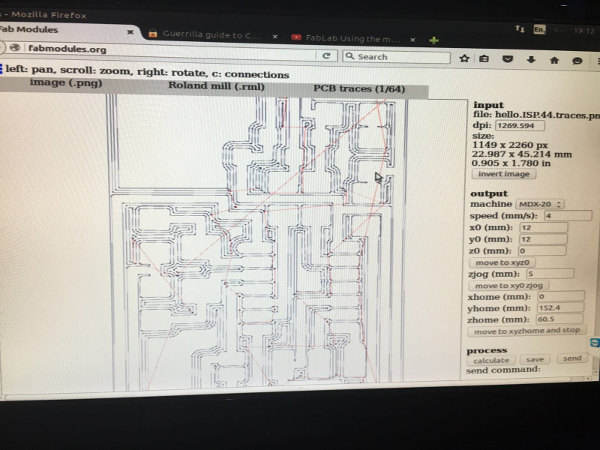Click the clock showing 19:12
This screenshot has width=600, height=450.
click(584, 31)
